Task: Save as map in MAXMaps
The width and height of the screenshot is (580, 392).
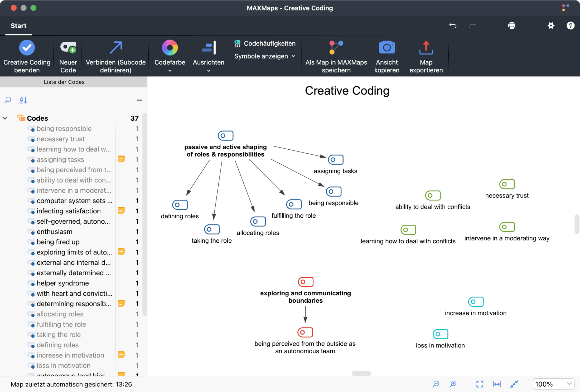Action: [336, 48]
